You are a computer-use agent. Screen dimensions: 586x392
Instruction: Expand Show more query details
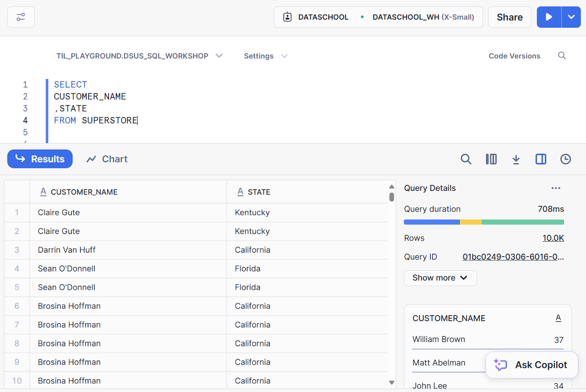click(x=440, y=278)
